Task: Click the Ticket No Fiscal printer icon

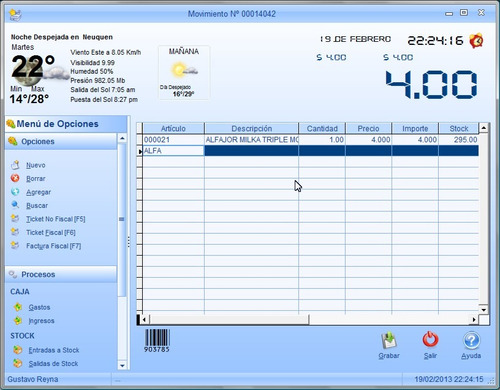Action: pyautogui.click(x=15, y=219)
